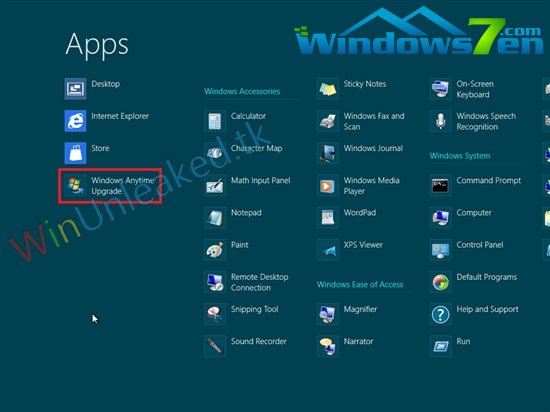Click the Sound Recorder label

[259, 342]
